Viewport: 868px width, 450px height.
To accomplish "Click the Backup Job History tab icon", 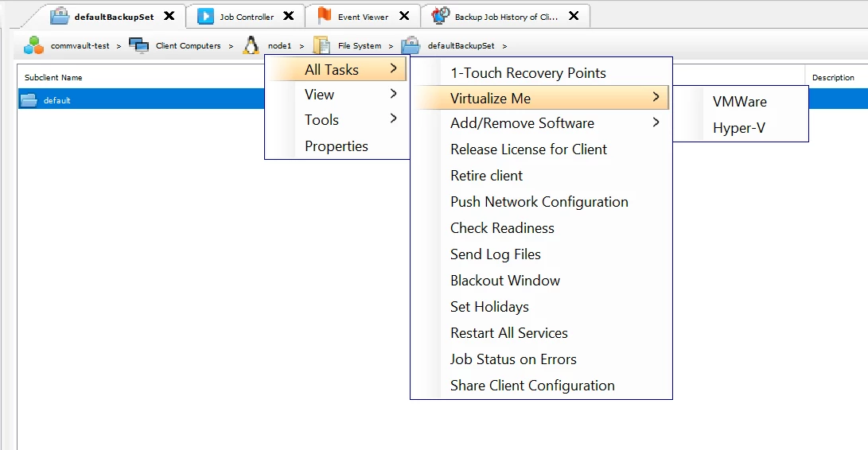I will [x=441, y=15].
